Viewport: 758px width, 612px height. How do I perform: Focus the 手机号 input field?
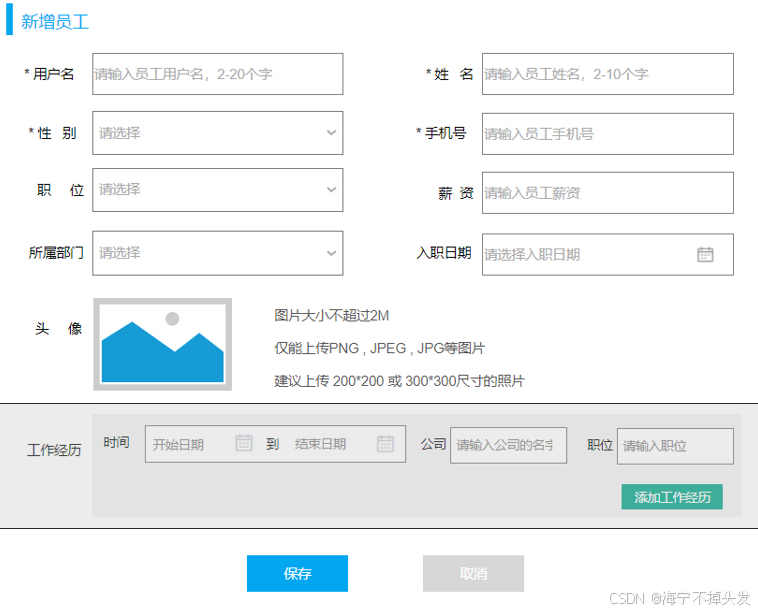(x=608, y=134)
